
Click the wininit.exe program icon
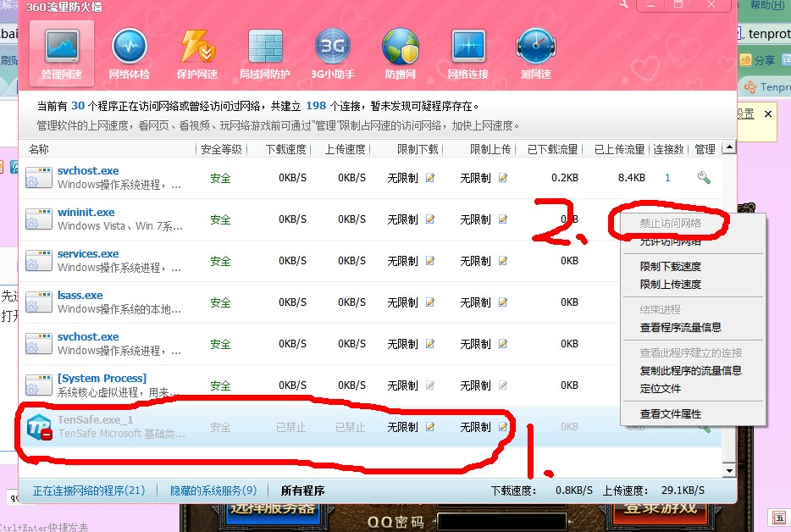click(39, 219)
